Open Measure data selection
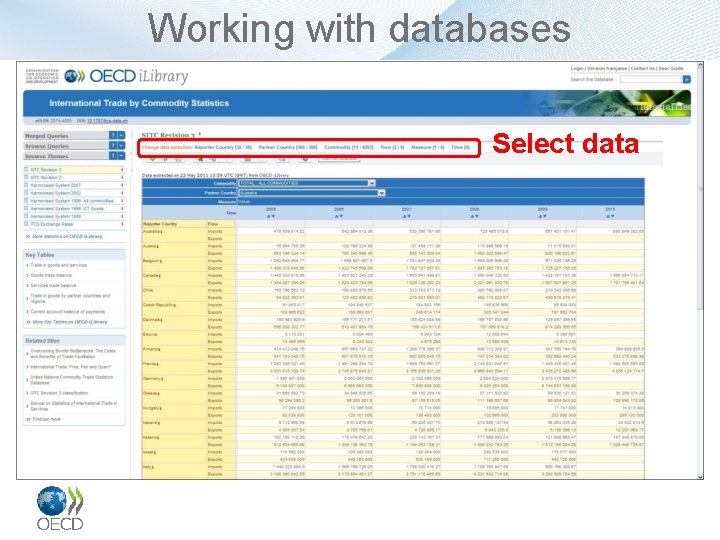This screenshot has width=720, height=540. (x=428, y=147)
